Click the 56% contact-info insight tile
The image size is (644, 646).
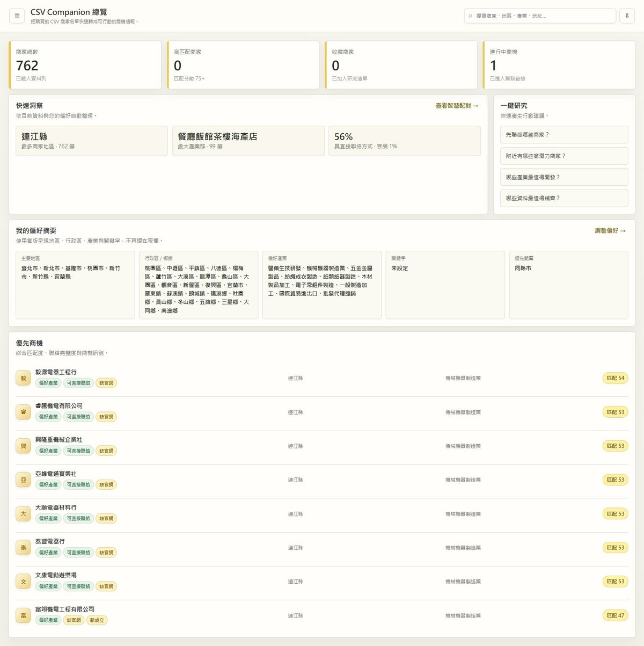[405, 141]
